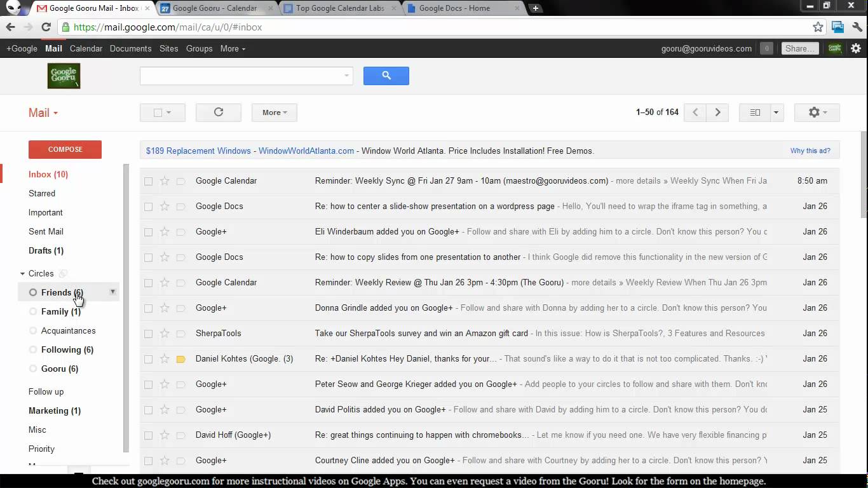Click the yellow importance marker on Daniel Kohtes email
Image resolution: width=868 pixels, height=488 pixels.
click(180, 359)
